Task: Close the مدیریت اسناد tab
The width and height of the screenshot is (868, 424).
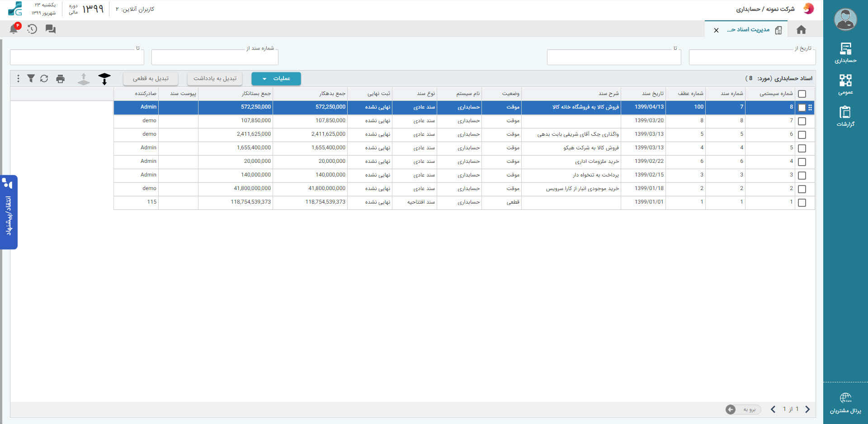Action: pyautogui.click(x=716, y=30)
